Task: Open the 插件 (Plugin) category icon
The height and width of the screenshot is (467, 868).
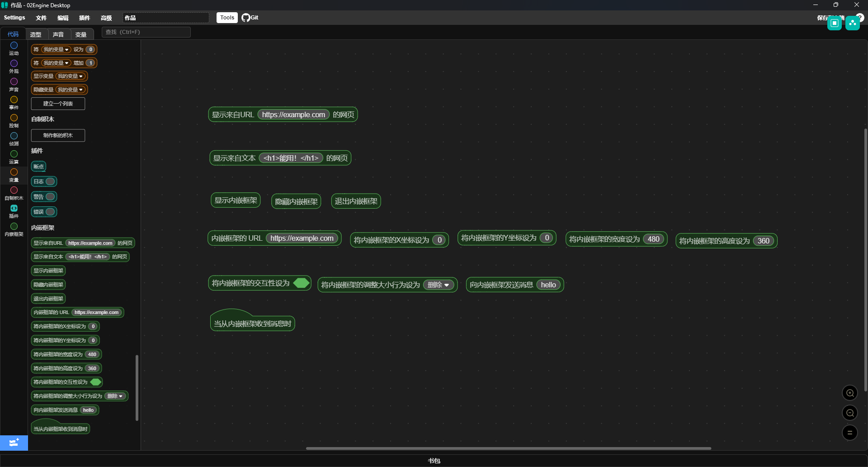Action: [x=14, y=211]
